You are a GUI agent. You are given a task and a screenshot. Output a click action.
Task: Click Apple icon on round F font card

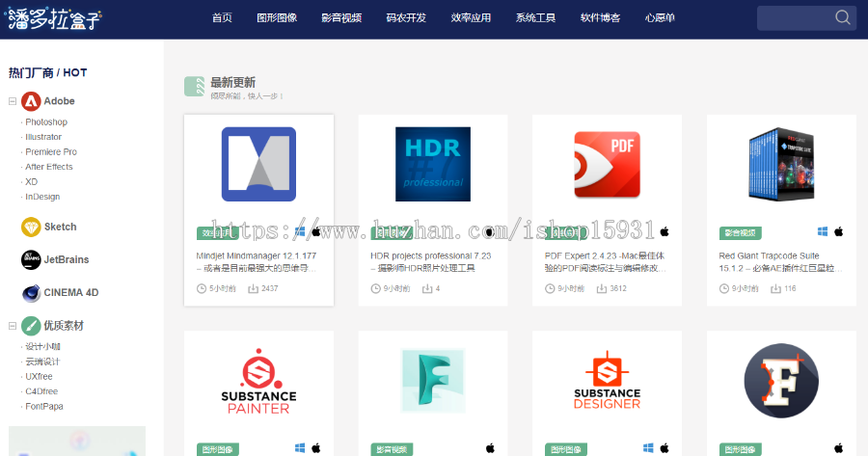tap(839, 448)
